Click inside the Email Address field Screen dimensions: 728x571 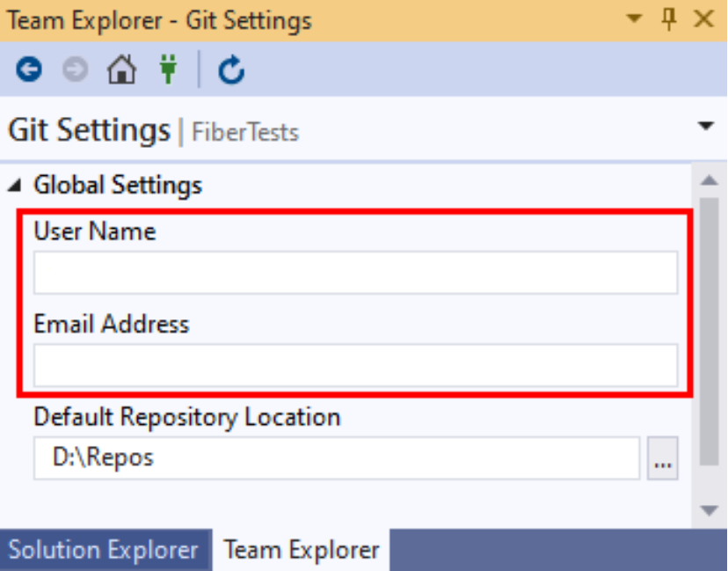[354, 365]
